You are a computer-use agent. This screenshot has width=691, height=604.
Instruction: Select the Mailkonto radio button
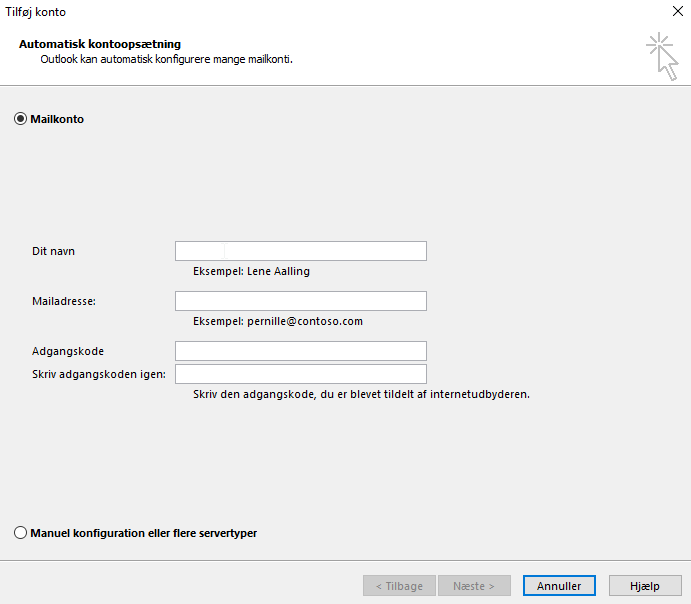point(20,119)
